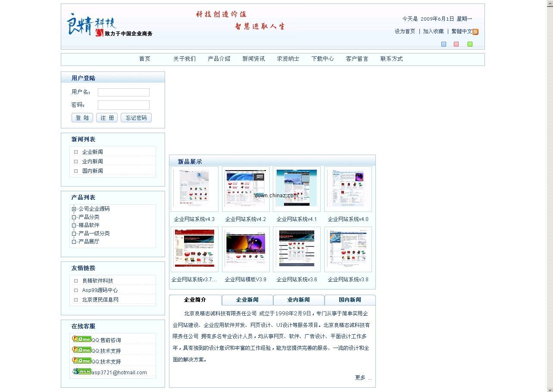Switch to the 企业简介 tab
553x392 pixels.
(x=195, y=300)
